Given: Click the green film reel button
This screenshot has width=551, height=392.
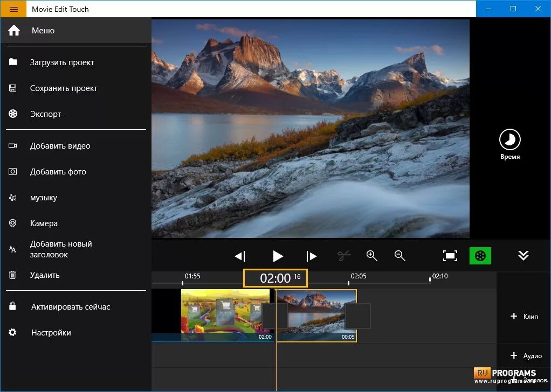Looking at the screenshot, I should tap(480, 255).
